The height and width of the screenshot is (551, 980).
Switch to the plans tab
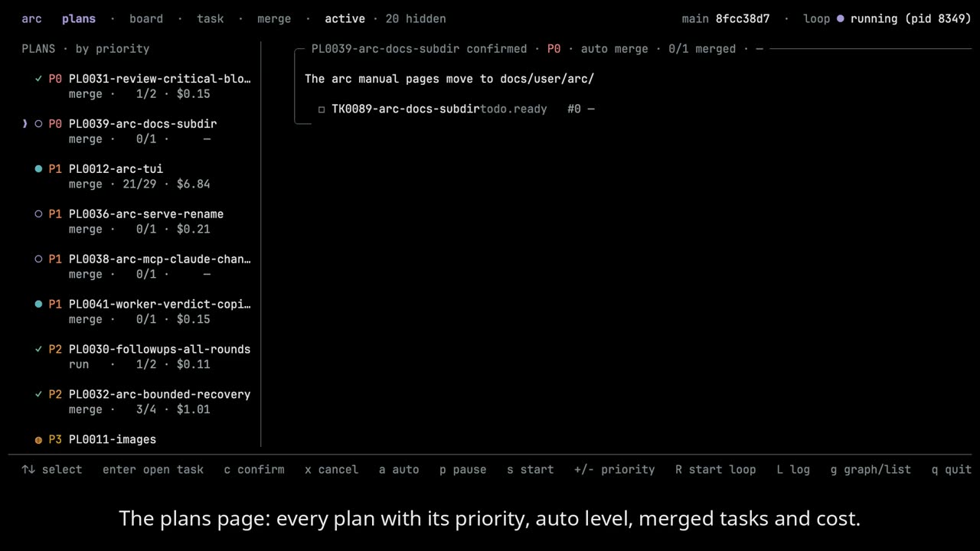tap(79, 18)
